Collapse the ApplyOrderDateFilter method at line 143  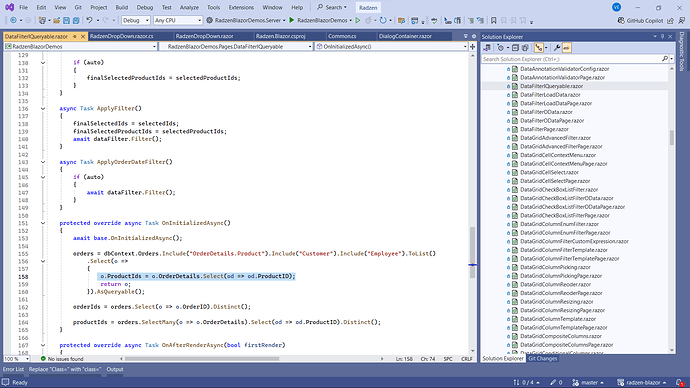pyautogui.click(x=43, y=162)
